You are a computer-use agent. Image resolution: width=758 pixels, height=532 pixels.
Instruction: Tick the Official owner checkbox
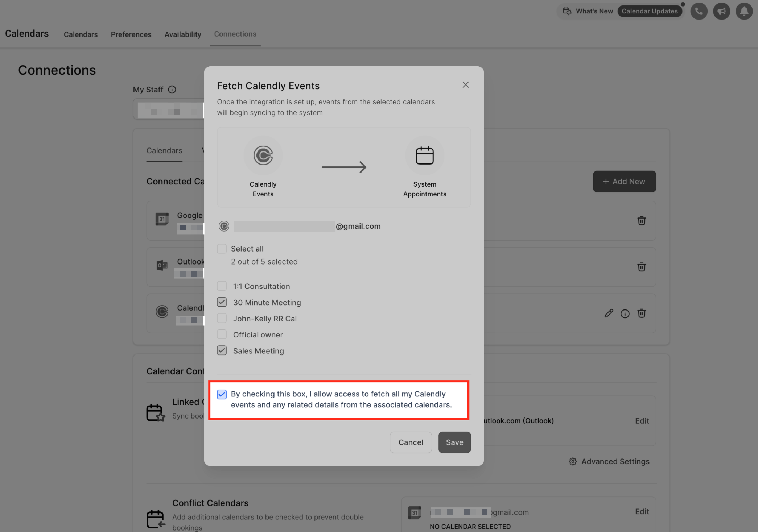[222, 334]
